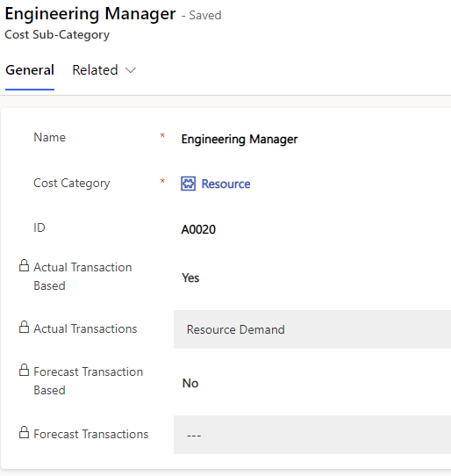Screen dimensions: 451x476
Task: Click the lock icon beside Forecast Transaction Based
Action: click(24, 370)
